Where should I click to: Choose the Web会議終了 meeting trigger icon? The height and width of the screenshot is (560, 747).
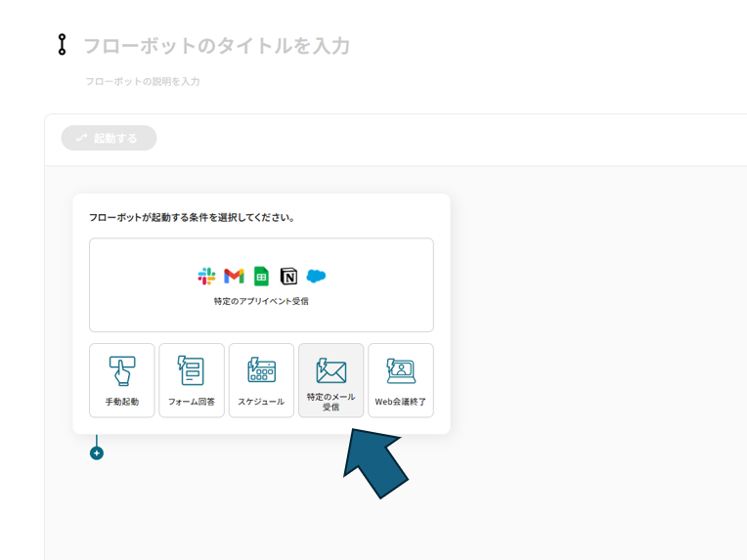tap(401, 370)
